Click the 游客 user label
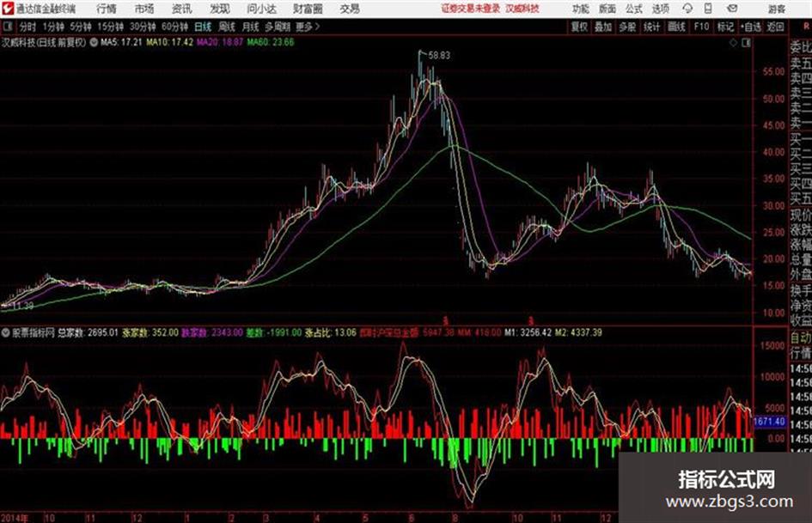Viewport: 812px width, 523px height. click(x=776, y=9)
